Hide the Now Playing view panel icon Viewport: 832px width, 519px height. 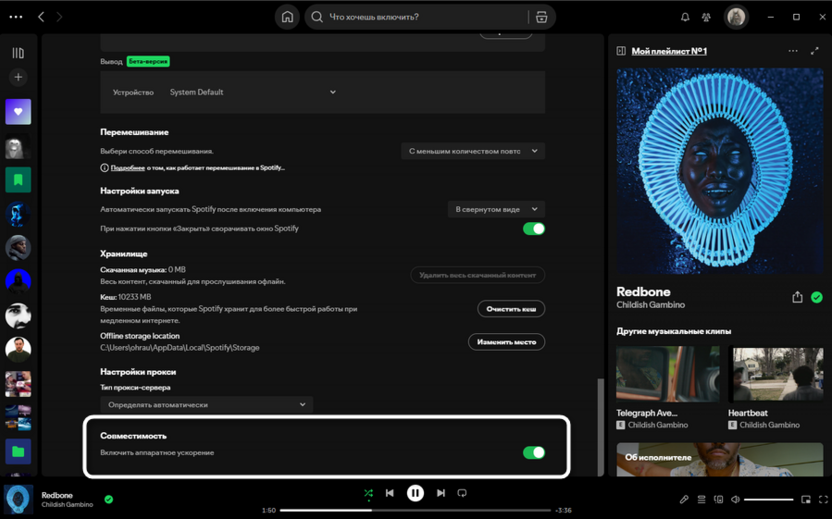point(621,51)
